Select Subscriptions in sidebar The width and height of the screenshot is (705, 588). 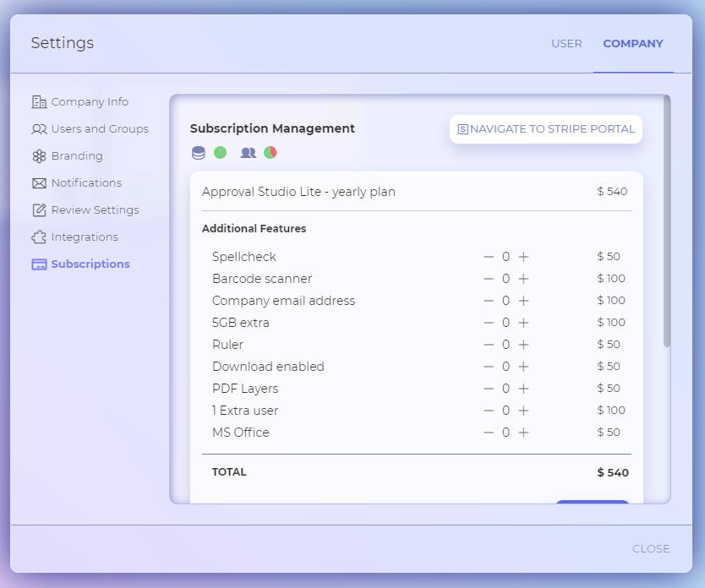point(81,264)
